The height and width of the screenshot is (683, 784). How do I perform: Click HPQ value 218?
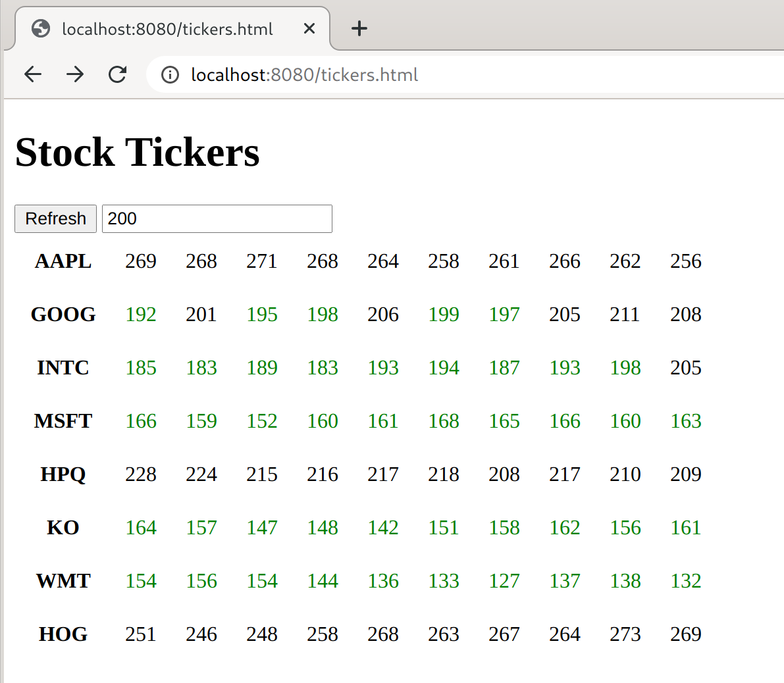click(x=444, y=474)
